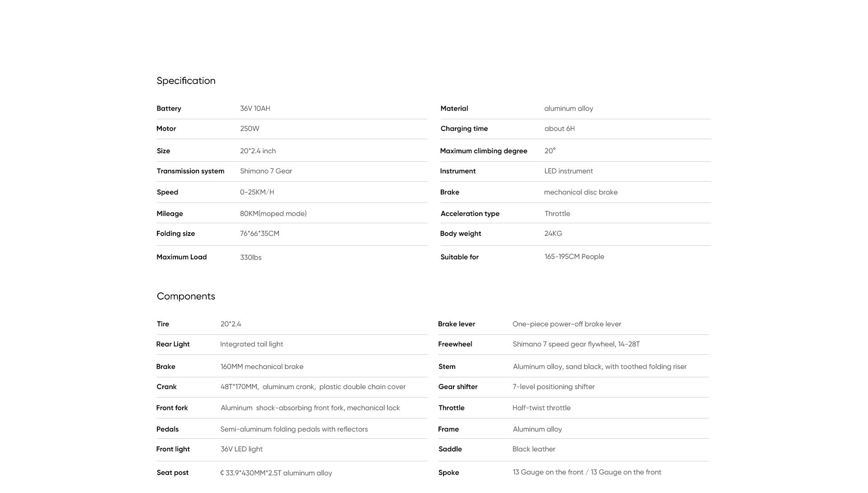Screen dimensions: 868x493
Task: Click the 165-195CM People text
Action: [x=574, y=257]
